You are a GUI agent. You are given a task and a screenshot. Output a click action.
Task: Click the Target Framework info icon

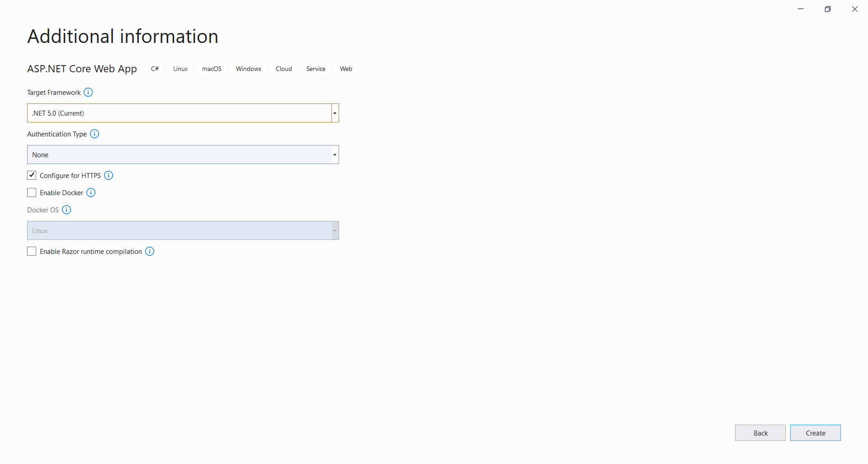88,92
